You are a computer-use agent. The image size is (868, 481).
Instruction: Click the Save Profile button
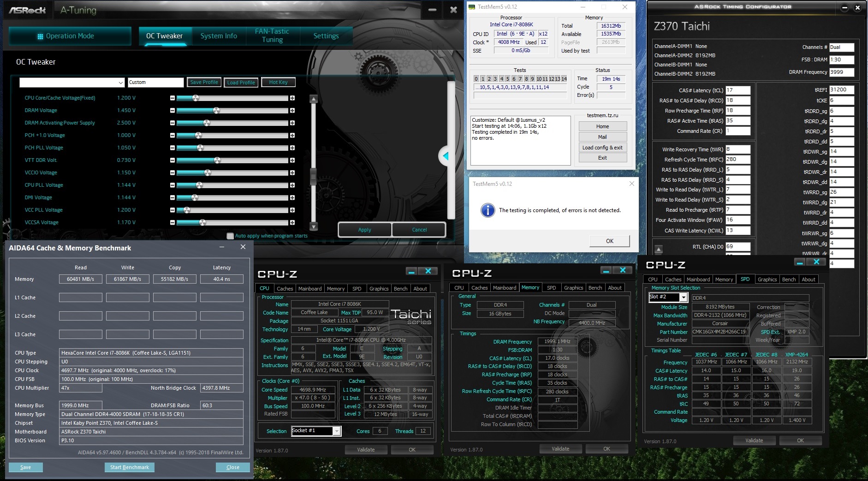[x=204, y=82]
